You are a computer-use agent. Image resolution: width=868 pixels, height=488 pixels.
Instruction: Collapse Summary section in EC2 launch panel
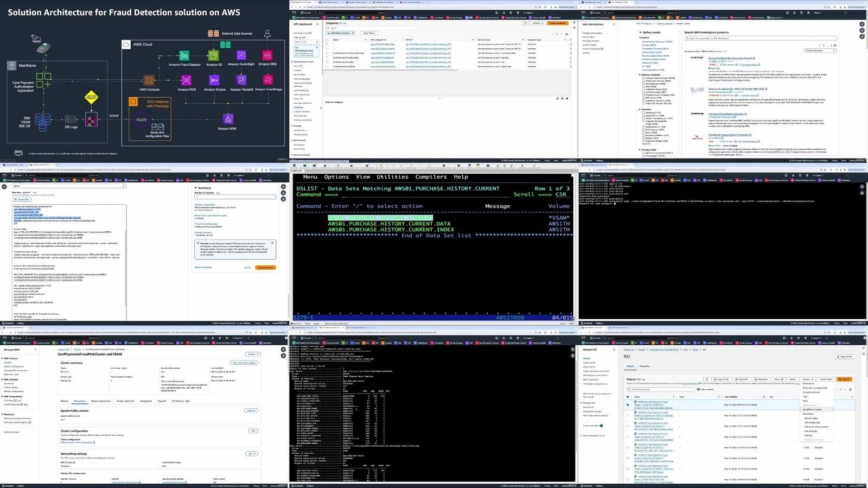196,188
